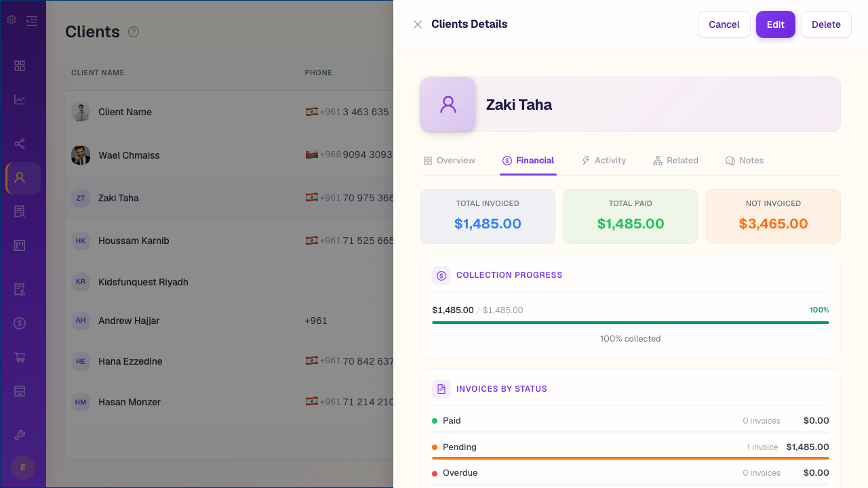Select the Clients person icon in sidebar
Viewport: 868px width, 488px height.
pos(19,178)
